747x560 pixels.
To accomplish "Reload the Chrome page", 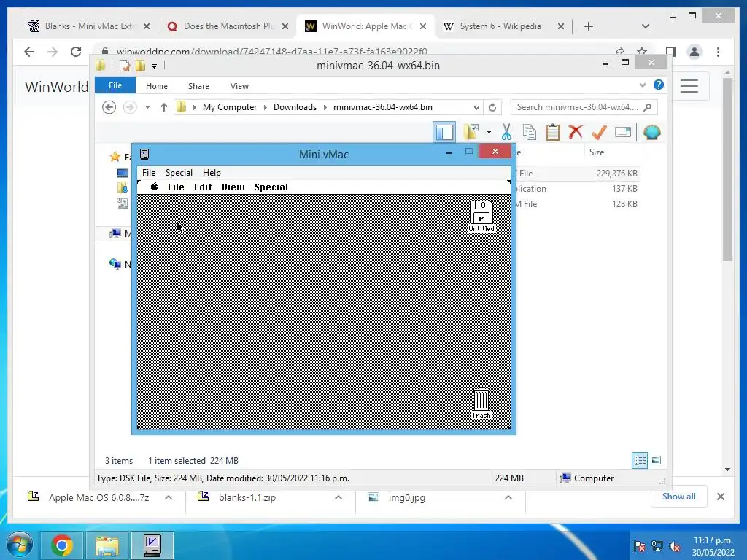I will coord(76,52).
